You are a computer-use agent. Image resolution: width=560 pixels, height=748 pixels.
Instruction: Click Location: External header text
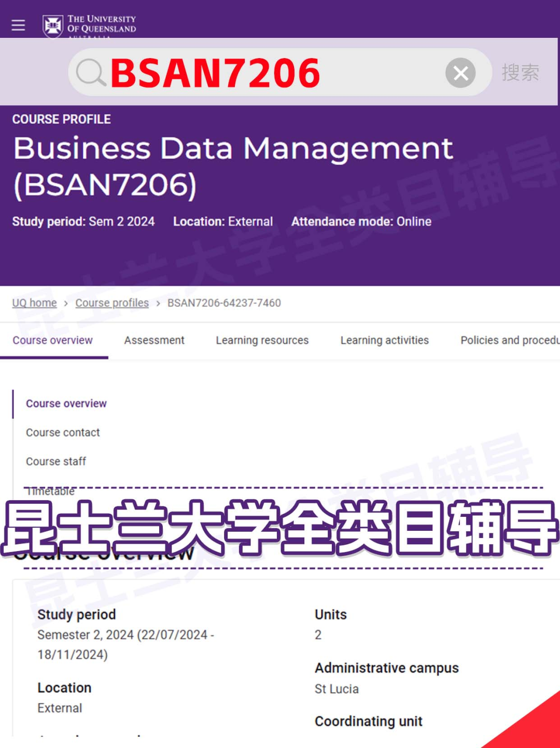coord(223,221)
